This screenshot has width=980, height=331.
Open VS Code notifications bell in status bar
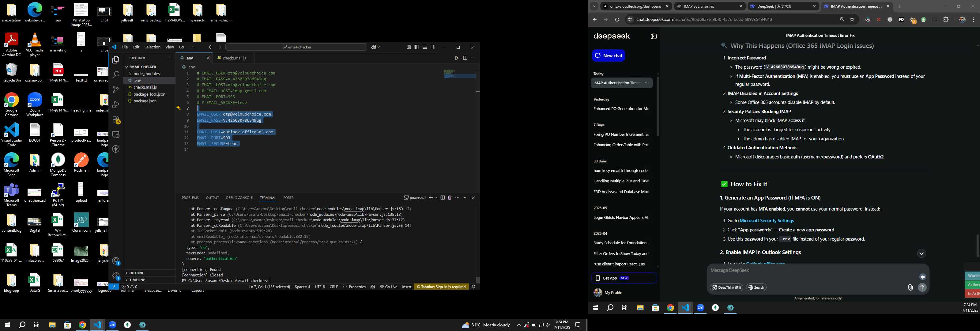pos(474,287)
